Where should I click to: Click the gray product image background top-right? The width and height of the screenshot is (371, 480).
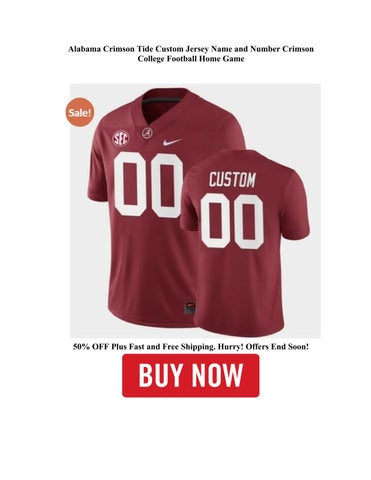pyautogui.click(x=293, y=110)
